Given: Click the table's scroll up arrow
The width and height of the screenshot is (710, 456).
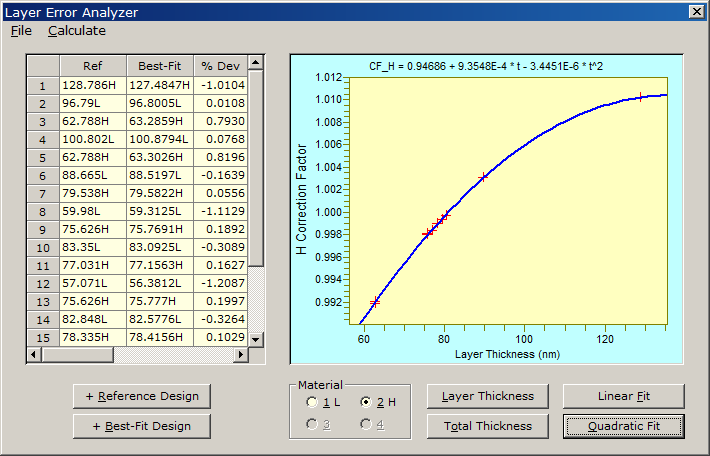Looking at the screenshot, I should 255,62.
